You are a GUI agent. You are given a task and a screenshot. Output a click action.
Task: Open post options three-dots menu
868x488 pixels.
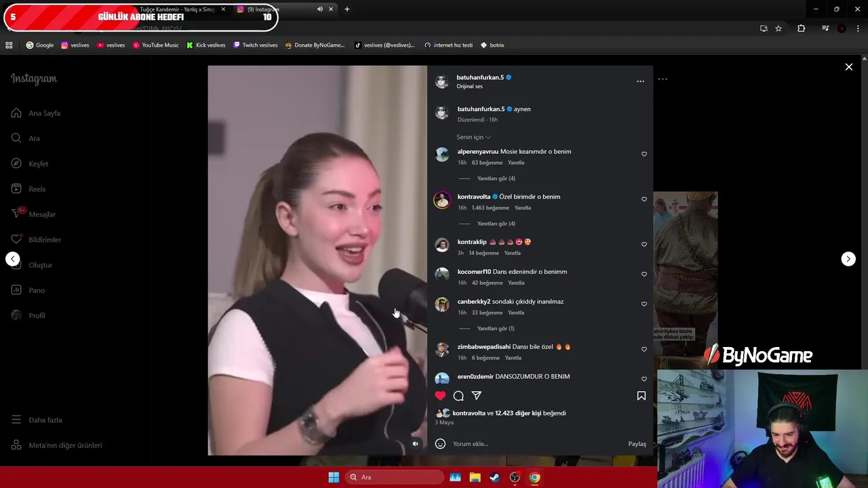click(640, 81)
